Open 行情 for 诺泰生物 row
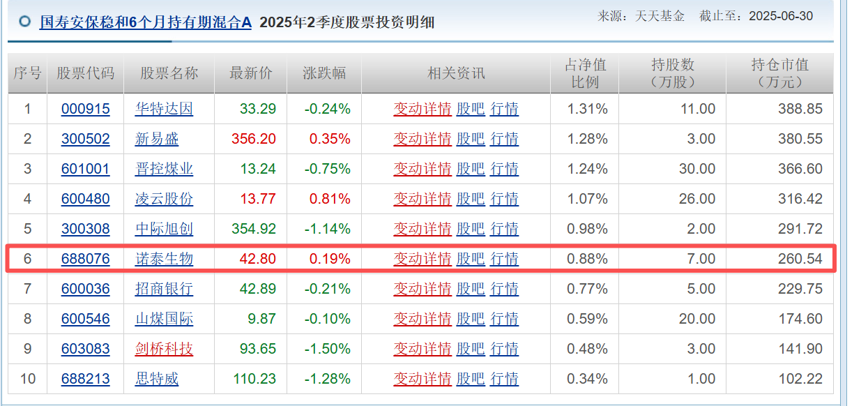Screen dimensions: 868x406 point(504,259)
